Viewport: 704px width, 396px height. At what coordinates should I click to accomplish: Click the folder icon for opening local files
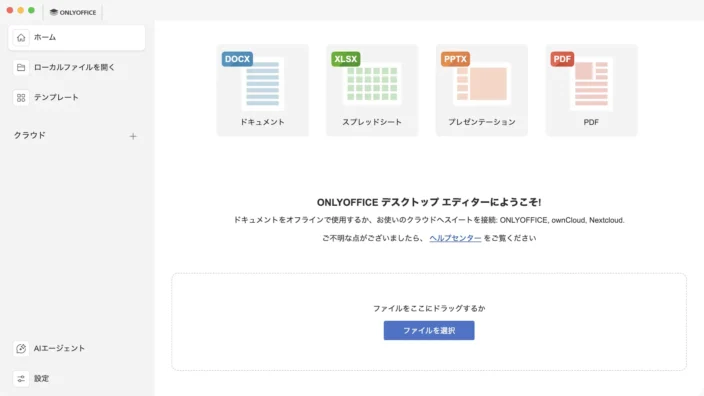tap(21, 67)
